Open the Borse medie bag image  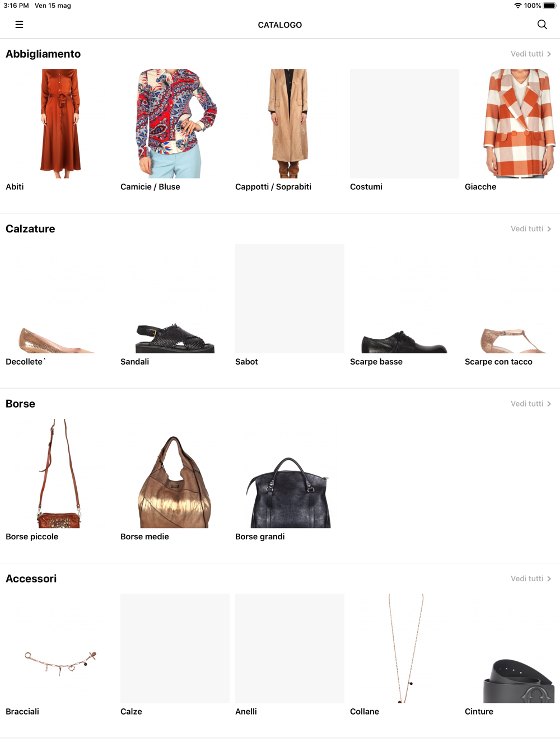point(175,473)
